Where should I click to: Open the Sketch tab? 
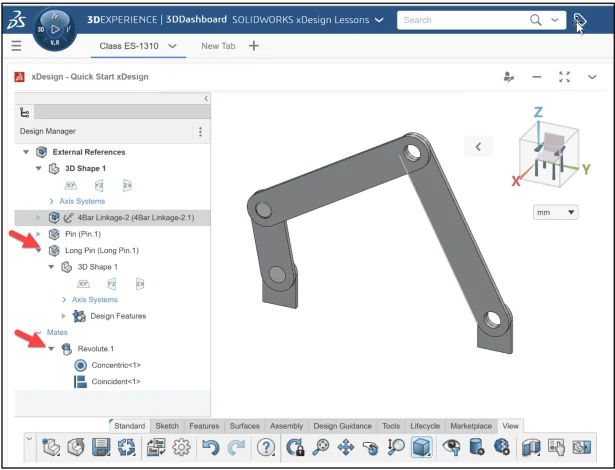(166, 426)
